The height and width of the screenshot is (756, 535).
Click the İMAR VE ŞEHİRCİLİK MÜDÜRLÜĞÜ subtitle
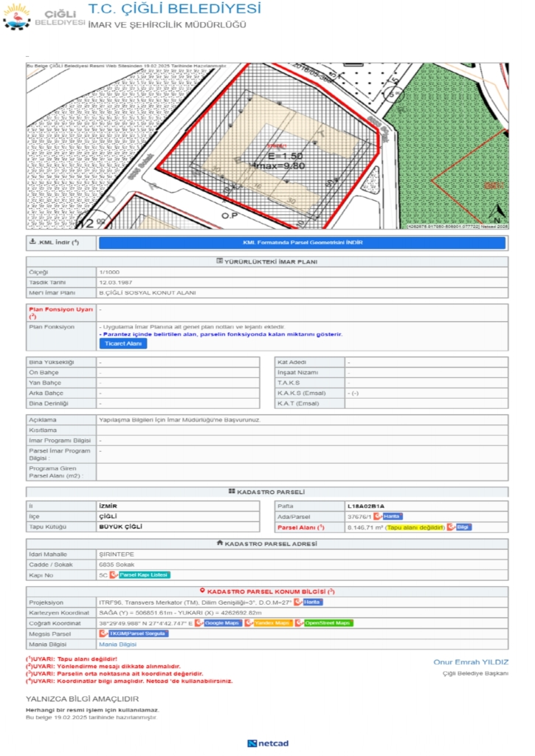pyautogui.click(x=167, y=24)
